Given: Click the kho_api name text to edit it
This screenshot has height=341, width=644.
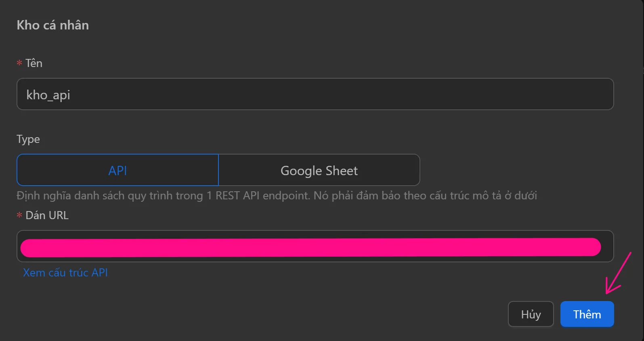Looking at the screenshot, I should coord(48,94).
